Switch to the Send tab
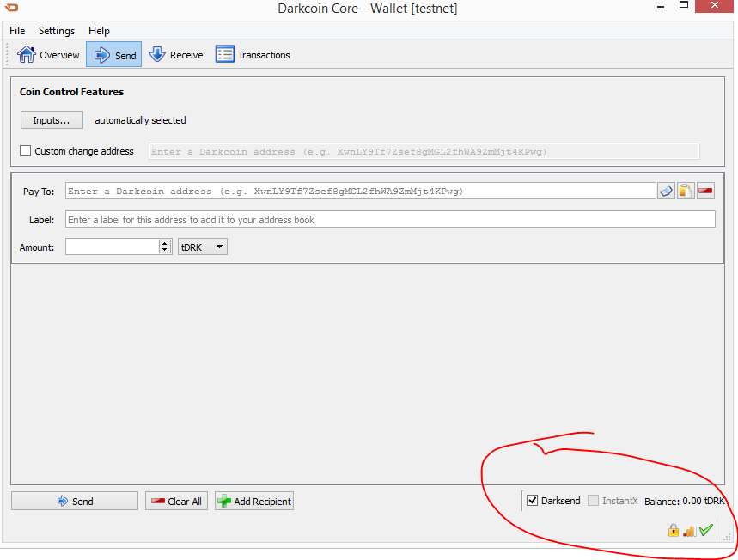 (114, 55)
